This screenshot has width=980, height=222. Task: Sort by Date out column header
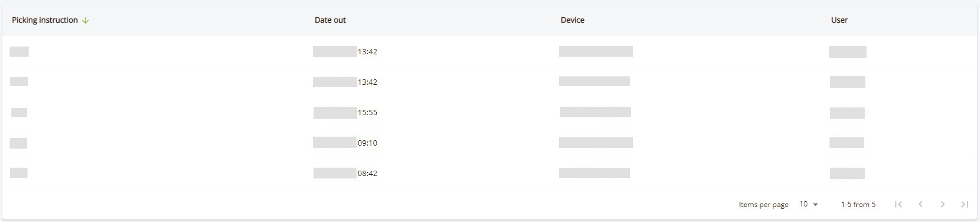click(x=330, y=20)
